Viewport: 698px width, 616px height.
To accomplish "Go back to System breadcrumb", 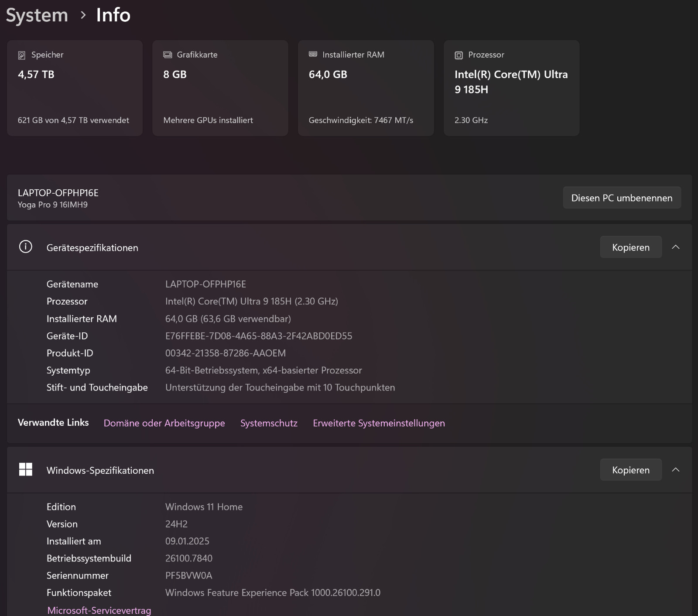I will (x=37, y=15).
